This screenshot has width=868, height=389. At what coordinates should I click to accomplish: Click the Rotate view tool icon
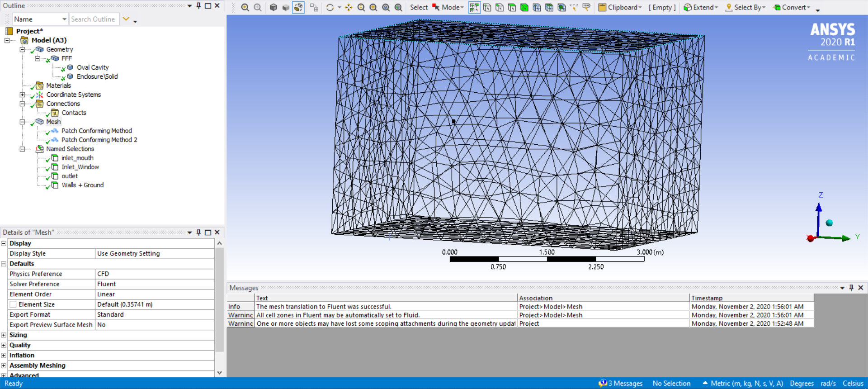(330, 7)
